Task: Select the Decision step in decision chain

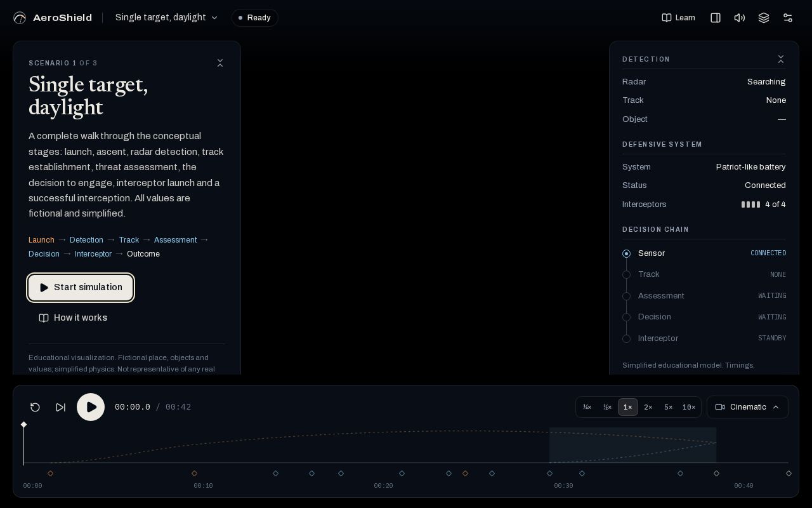Action: point(704,317)
